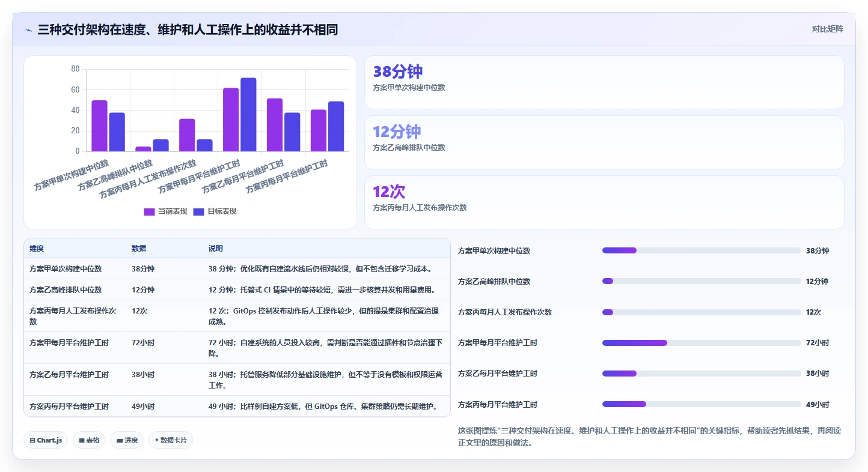The width and height of the screenshot is (868, 472).
Task: Click the 12分钟 value in the second data card
Action: (397, 132)
